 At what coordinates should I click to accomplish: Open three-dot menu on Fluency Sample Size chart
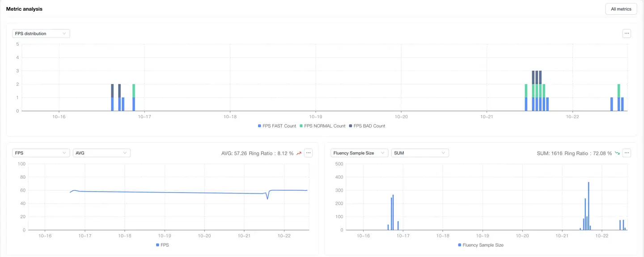tap(627, 153)
